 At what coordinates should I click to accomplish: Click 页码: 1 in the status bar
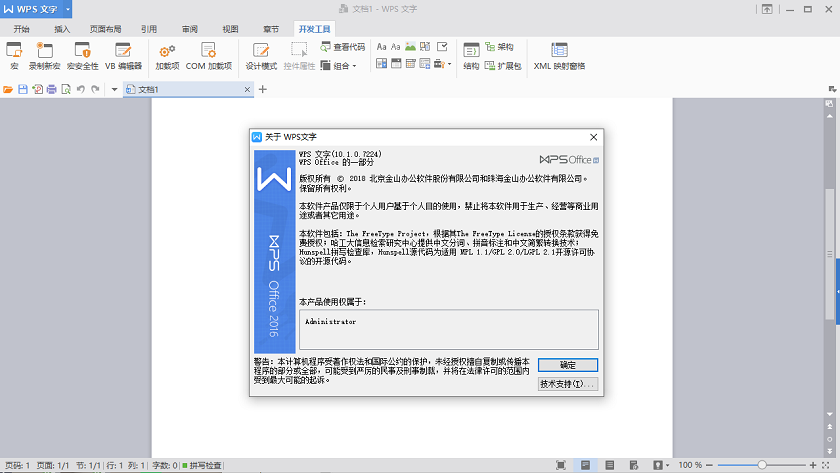(18, 466)
